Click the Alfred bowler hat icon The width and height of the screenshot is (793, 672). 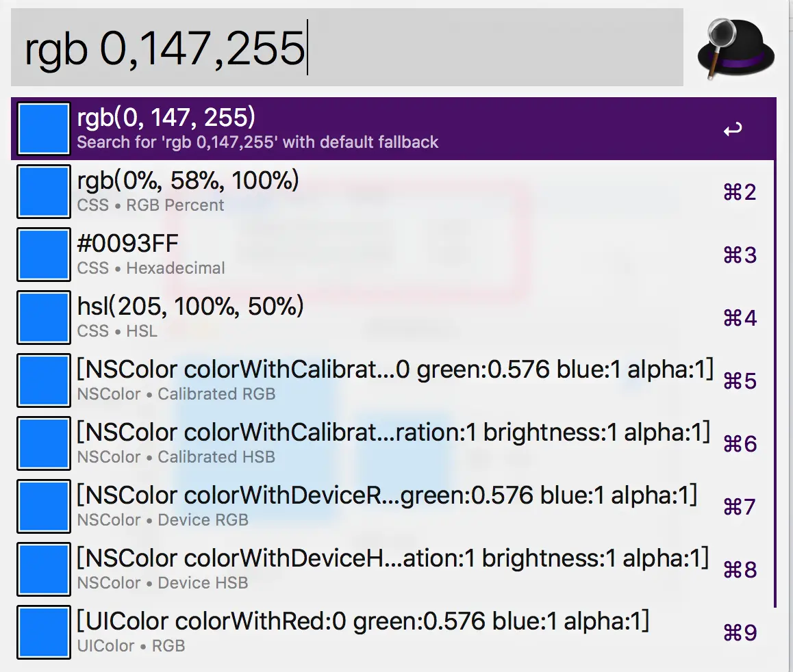[736, 49]
